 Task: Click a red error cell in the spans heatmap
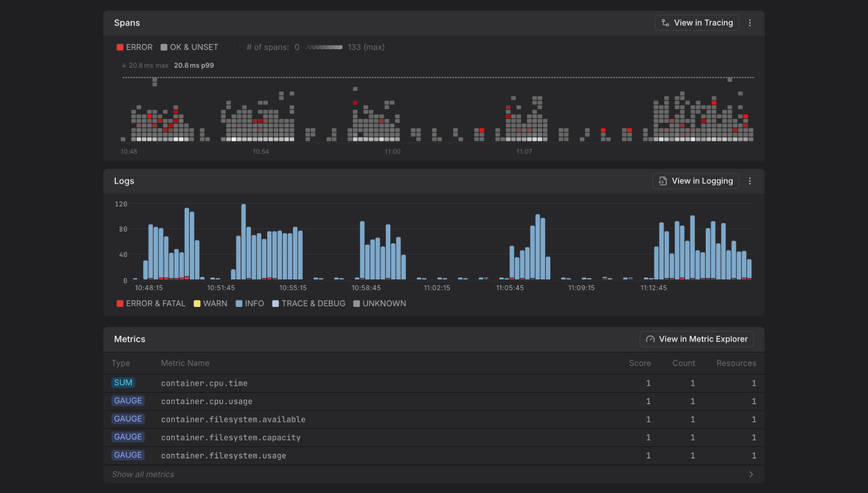355,101
